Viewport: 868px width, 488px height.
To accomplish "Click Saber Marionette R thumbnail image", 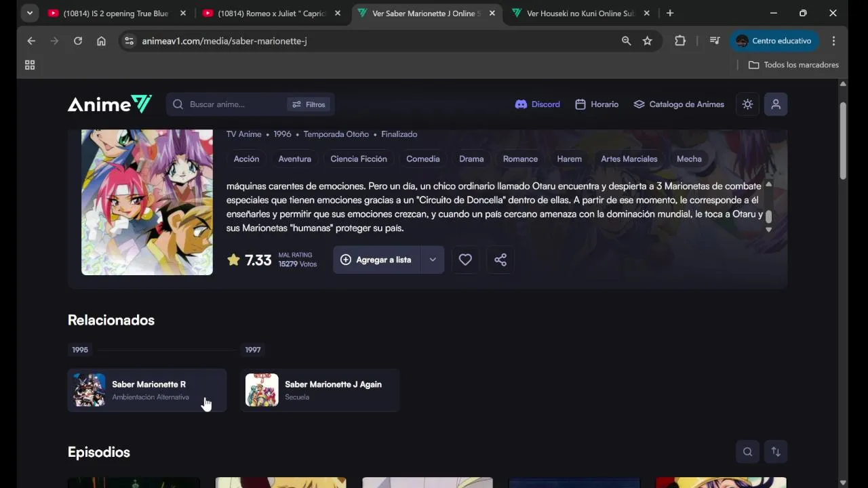I will click(89, 390).
